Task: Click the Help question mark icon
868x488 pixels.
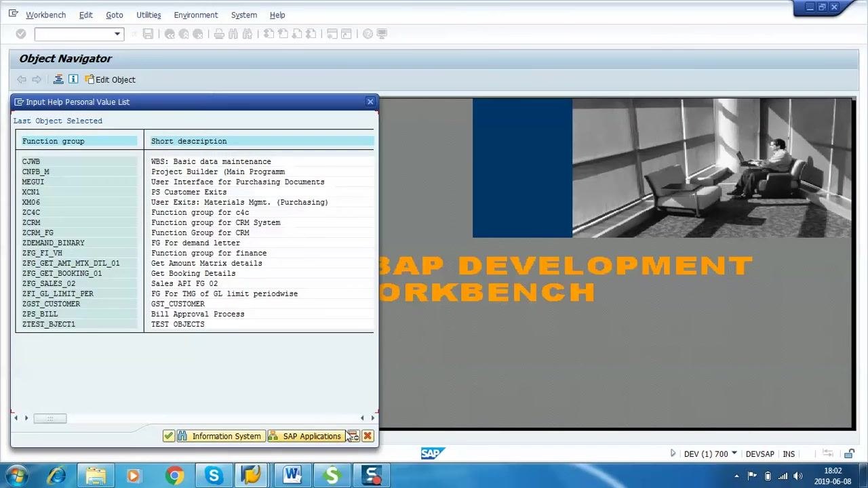Action: click(x=368, y=34)
